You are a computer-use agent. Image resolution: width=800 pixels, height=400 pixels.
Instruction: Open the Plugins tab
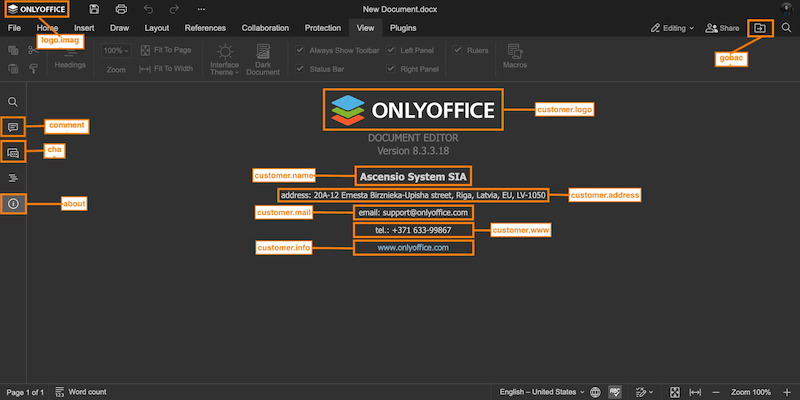[x=403, y=28]
